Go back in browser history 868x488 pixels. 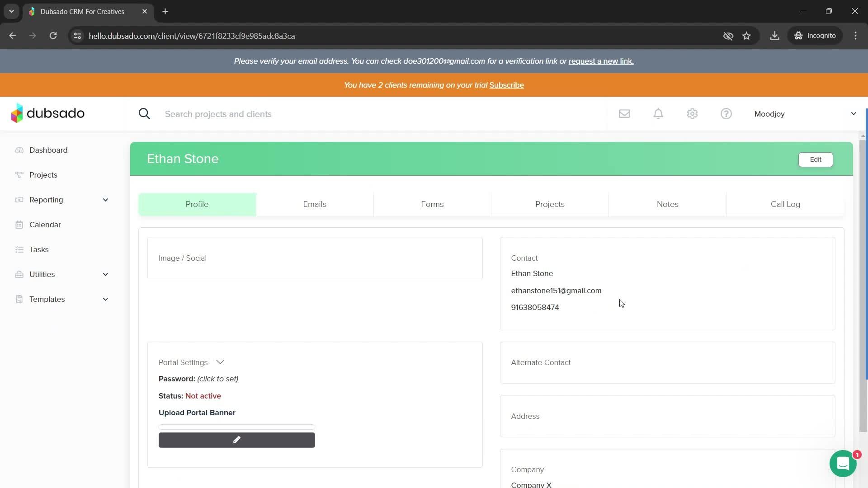click(x=13, y=36)
